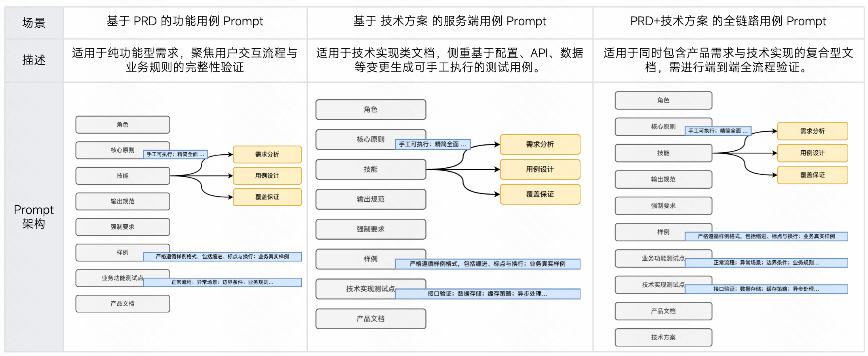Click the header 基于 PRD 的功能用例 Prompt
Viewport: 868px width, 356px height.
click(x=185, y=21)
